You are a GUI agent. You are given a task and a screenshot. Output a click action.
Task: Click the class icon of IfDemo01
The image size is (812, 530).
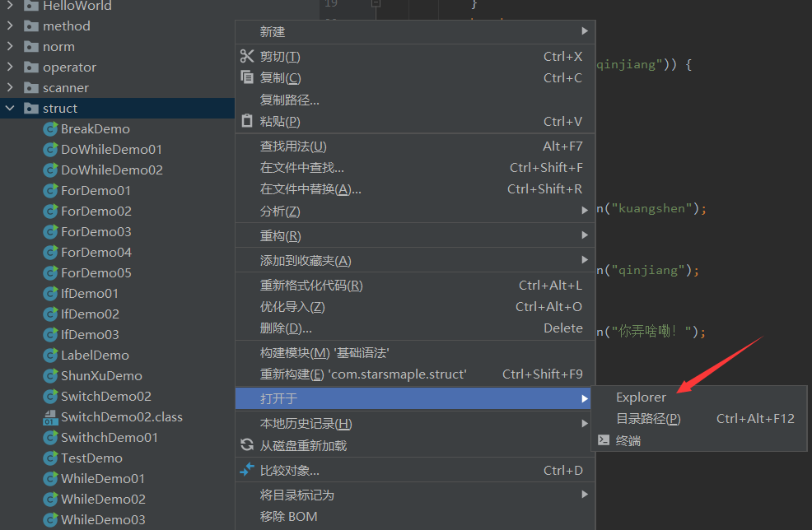[x=50, y=294]
